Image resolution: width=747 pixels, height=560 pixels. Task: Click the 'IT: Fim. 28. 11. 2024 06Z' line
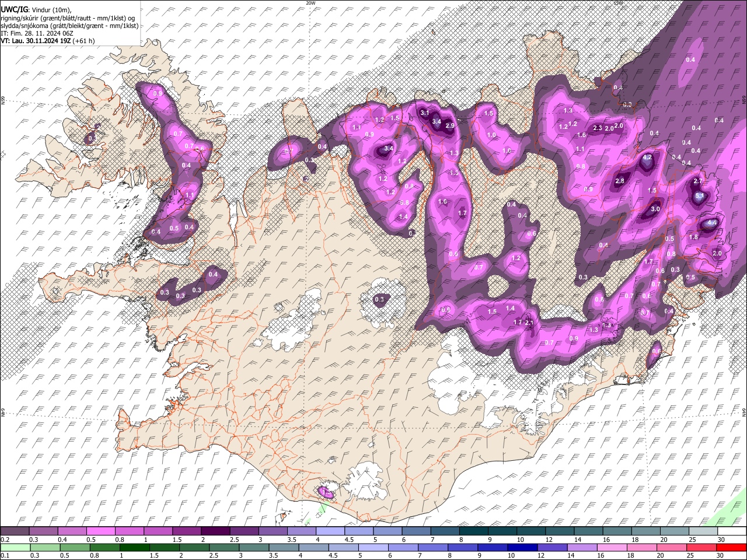coord(37,33)
